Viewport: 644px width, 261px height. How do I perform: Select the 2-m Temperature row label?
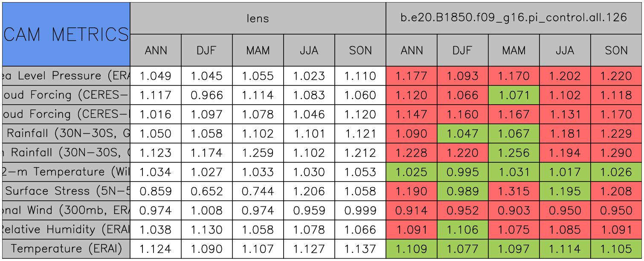point(66,172)
